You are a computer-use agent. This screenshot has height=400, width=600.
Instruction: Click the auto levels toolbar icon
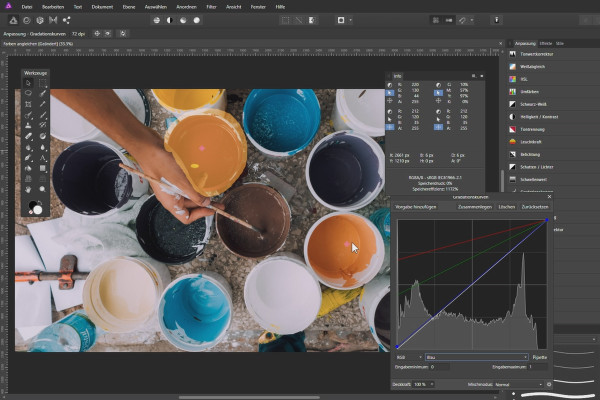(x=157, y=20)
